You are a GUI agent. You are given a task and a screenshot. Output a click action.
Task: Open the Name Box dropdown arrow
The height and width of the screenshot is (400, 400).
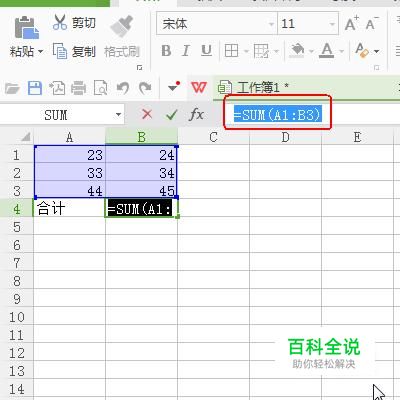[x=118, y=115]
